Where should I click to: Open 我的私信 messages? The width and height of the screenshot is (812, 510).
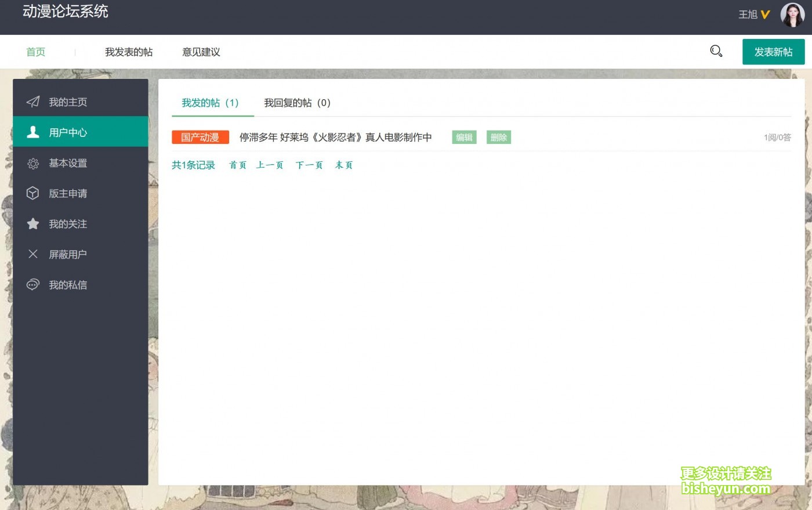pos(80,284)
